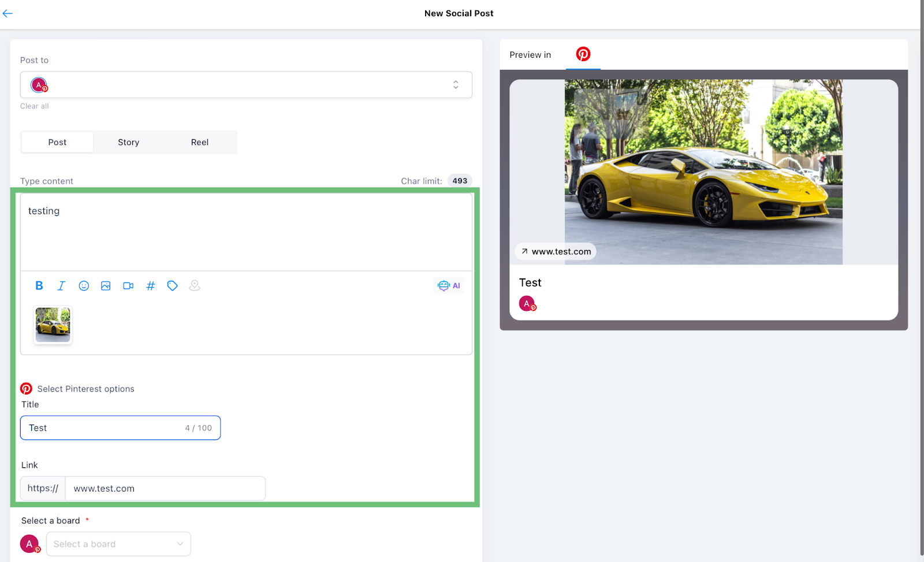Click the Preview in label
The height and width of the screenshot is (562, 924).
pos(530,55)
